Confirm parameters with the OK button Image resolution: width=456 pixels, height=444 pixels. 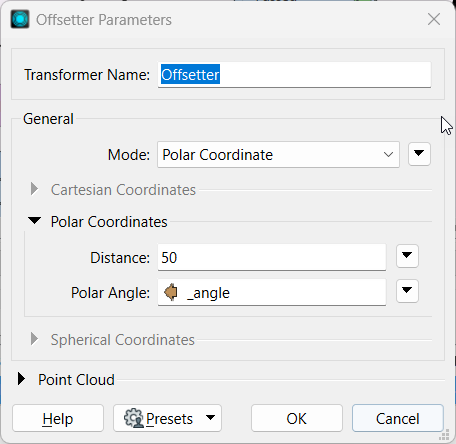[x=297, y=418]
